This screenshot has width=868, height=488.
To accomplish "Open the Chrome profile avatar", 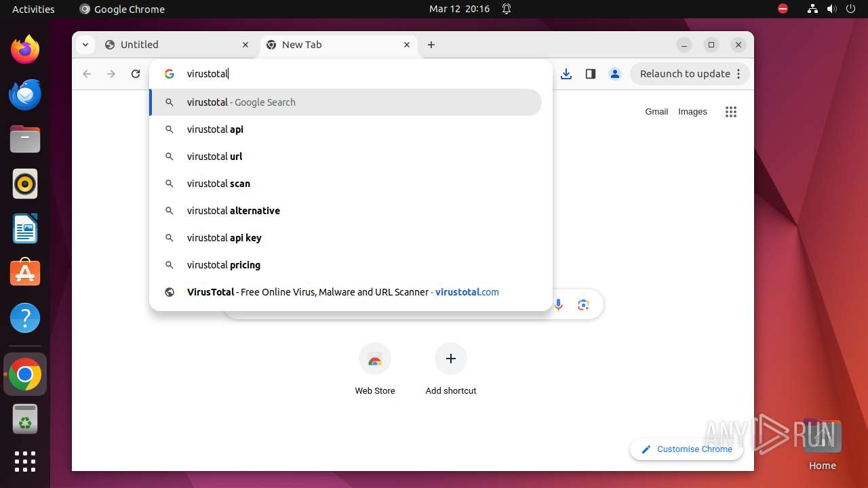I will [x=615, y=74].
